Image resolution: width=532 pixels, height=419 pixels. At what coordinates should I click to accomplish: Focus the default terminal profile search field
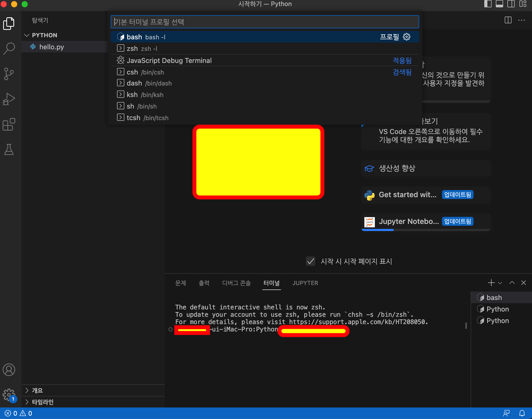265,22
